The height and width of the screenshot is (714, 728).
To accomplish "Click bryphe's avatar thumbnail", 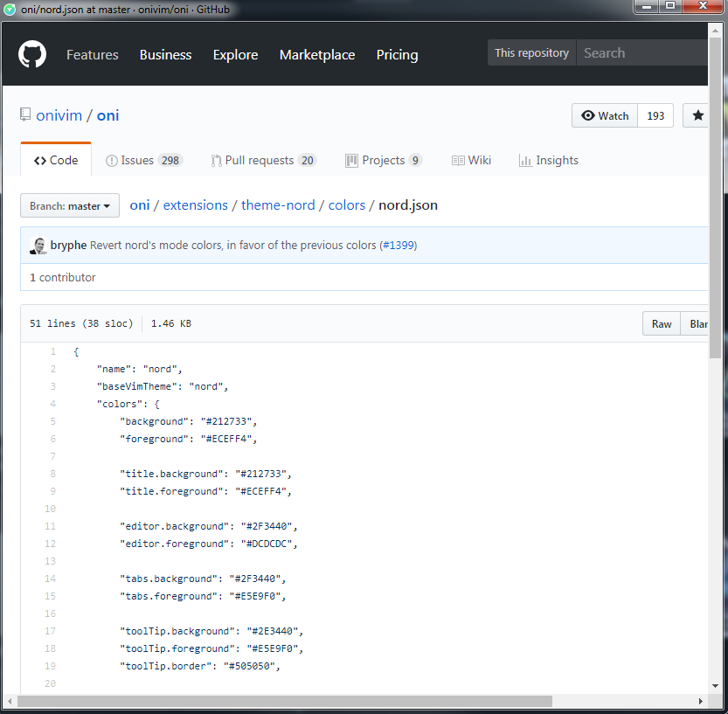I will point(38,246).
